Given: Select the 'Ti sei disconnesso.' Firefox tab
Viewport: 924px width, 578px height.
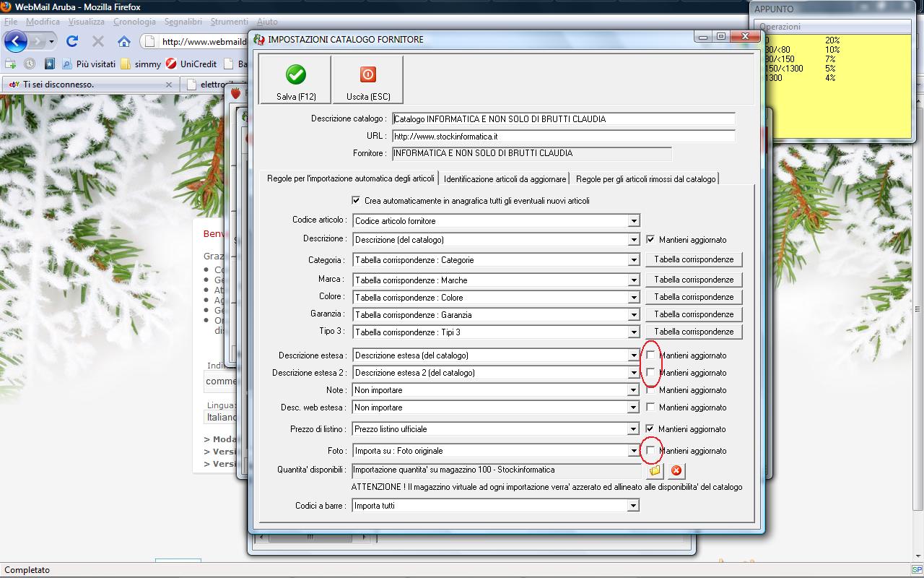Looking at the screenshot, I should point(90,85).
